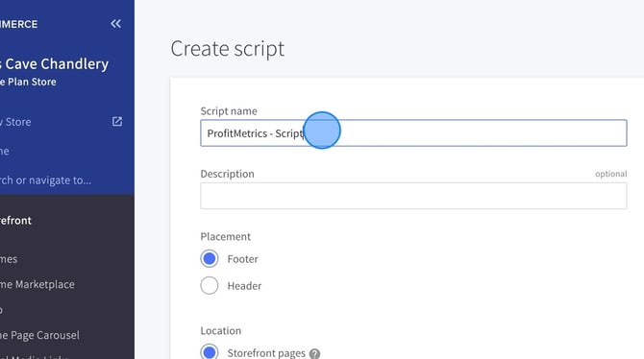
Task: Select the Footer placement radio button
Action: [210, 259]
